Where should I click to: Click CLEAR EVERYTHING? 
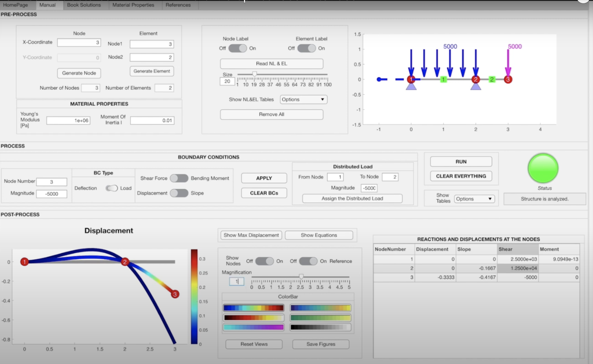click(x=461, y=176)
